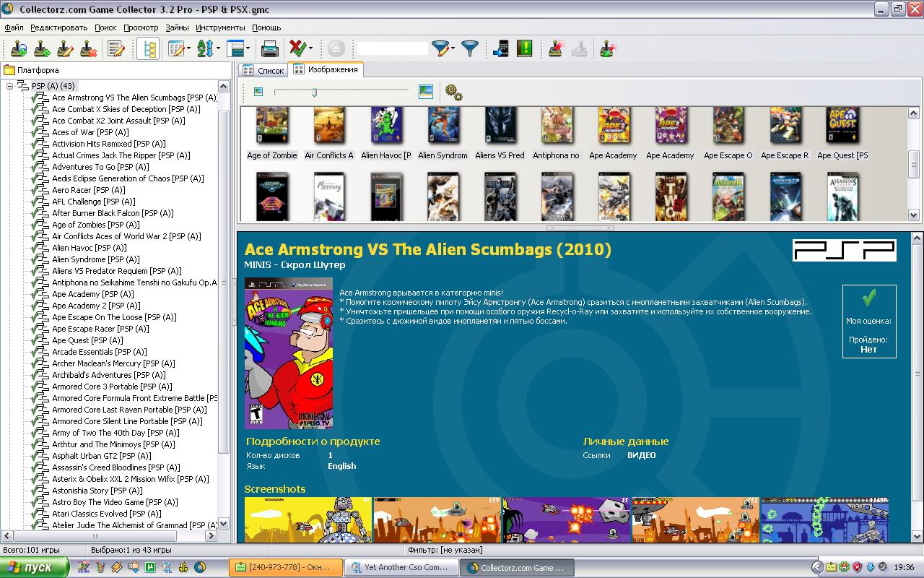Open the Инструменты menu
The height and width of the screenshot is (578, 924).
point(220,27)
